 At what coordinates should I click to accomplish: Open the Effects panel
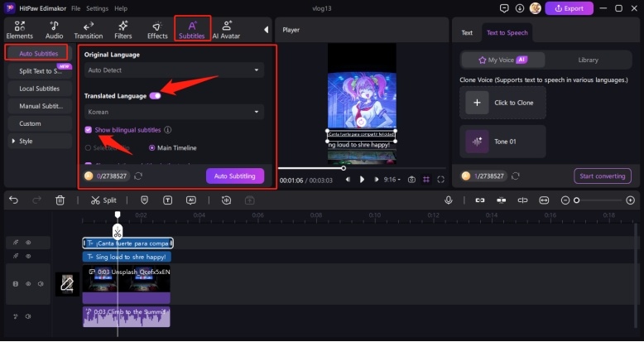[x=157, y=30]
